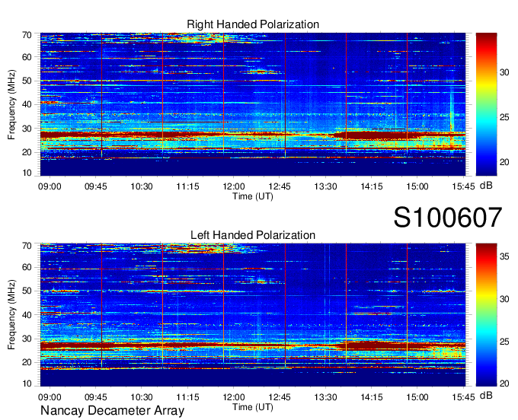Click the 10:30 tick on Left Handed time axis
The height and width of the screenshot is (420, 518).
click(142, 397)
